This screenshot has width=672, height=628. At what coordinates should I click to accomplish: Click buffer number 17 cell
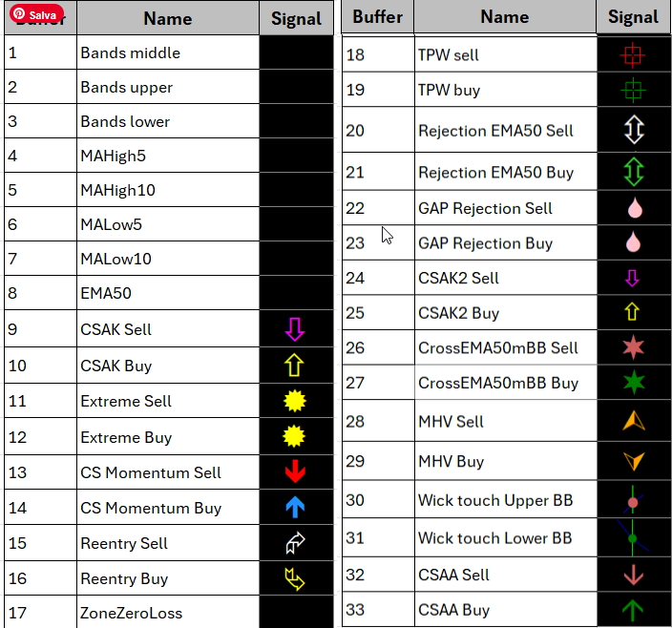click(x=40, y=612)
